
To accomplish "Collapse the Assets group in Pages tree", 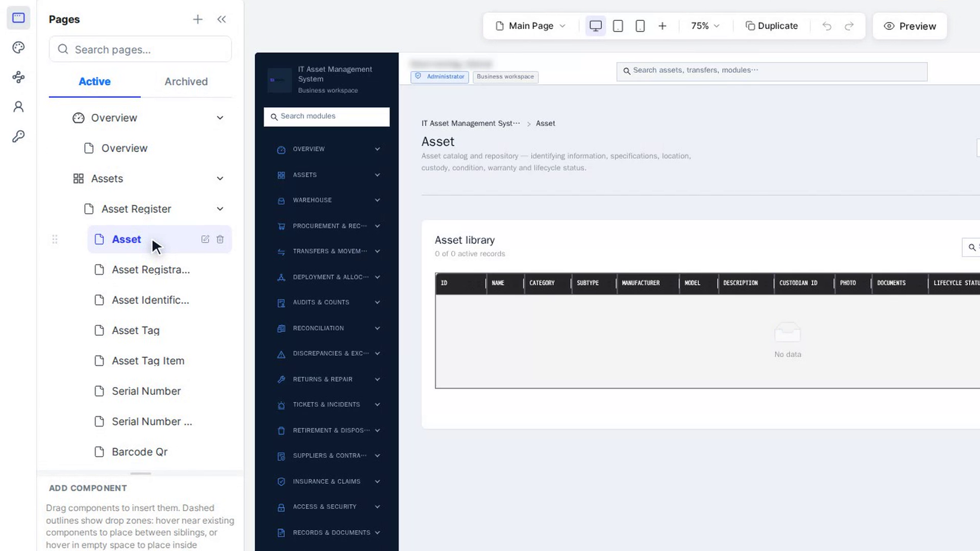I will (x=220, y=179).
